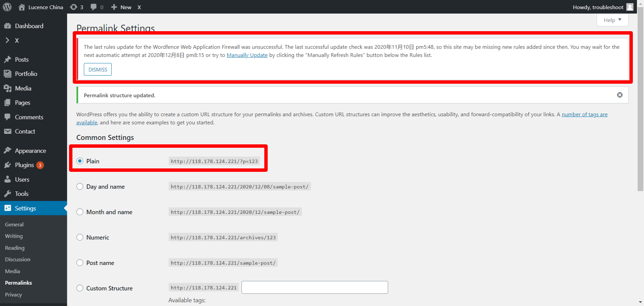Screen dimensions: 644x306
Task: Open Permalinks settings submenu item
Action: 18,283
